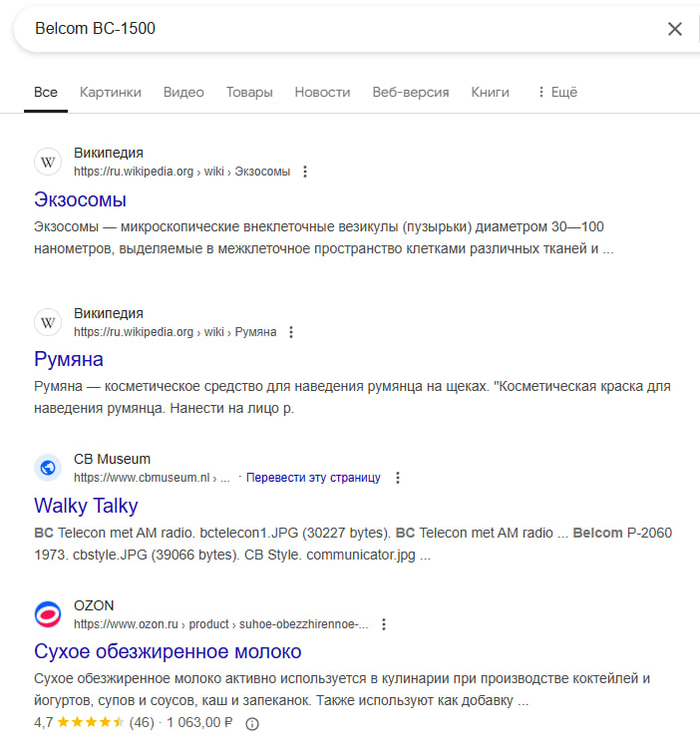Viewport: 700px width, 751px height.
Task: Open three-dot options for Экзосомы result
Action: (305, 172)
